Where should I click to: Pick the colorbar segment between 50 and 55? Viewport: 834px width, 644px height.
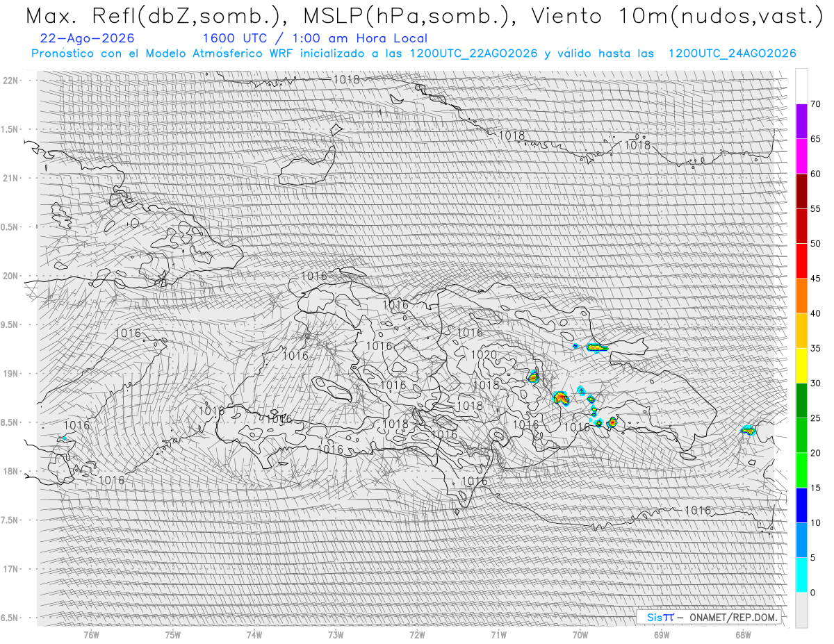(801, 226)
